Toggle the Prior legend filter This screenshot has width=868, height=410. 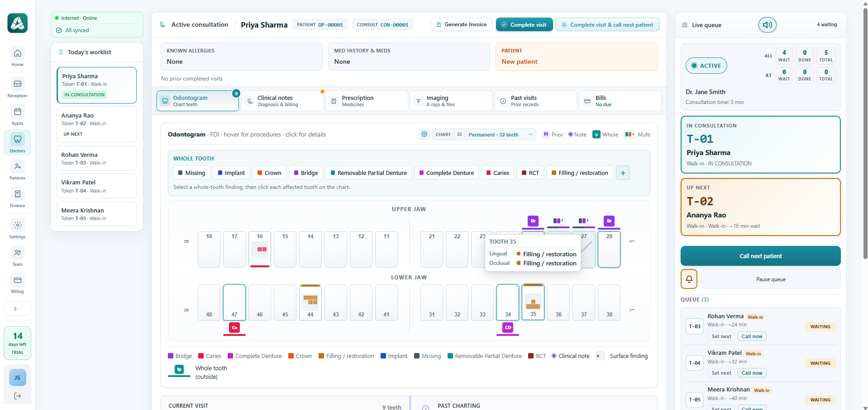[x=553, y=135]
